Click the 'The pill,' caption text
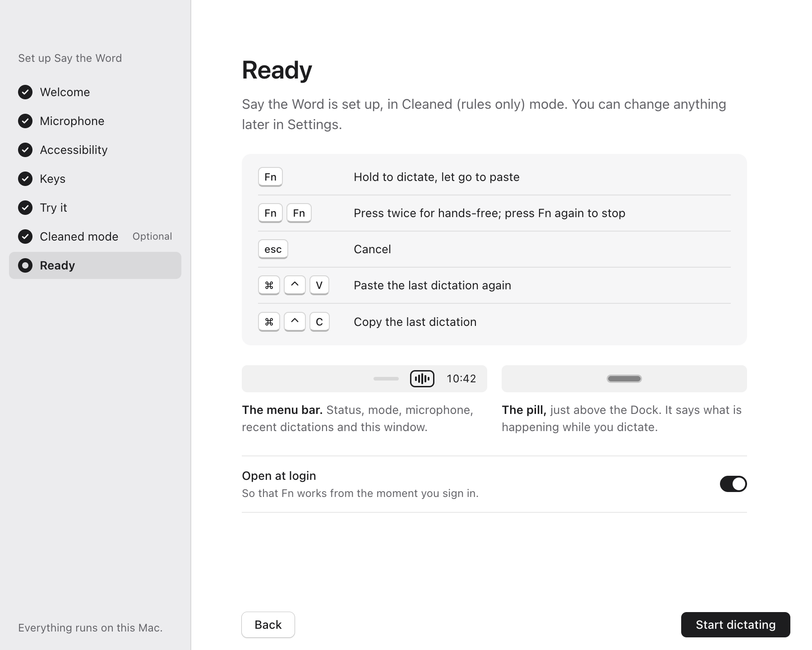This screenshot has width=812, height=650. [524, 410]
